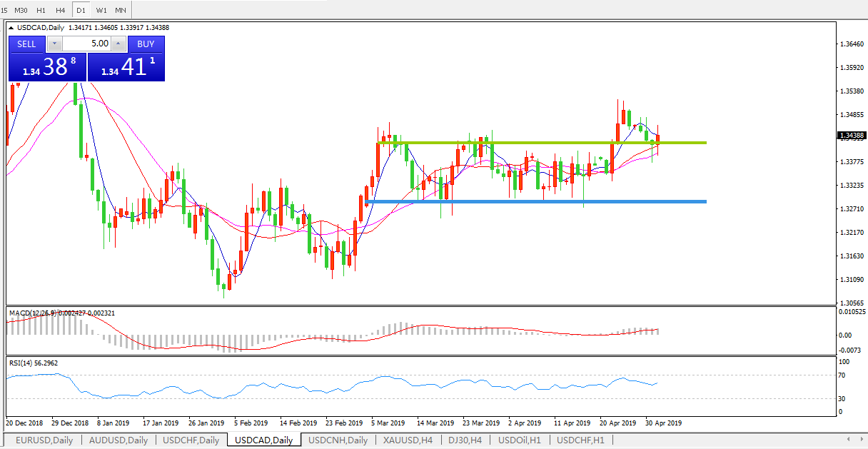The width and height of the screenshot is (868, 449).
Task: Go to the USDOil,H1 chart tab
Action: click(520, 440)
